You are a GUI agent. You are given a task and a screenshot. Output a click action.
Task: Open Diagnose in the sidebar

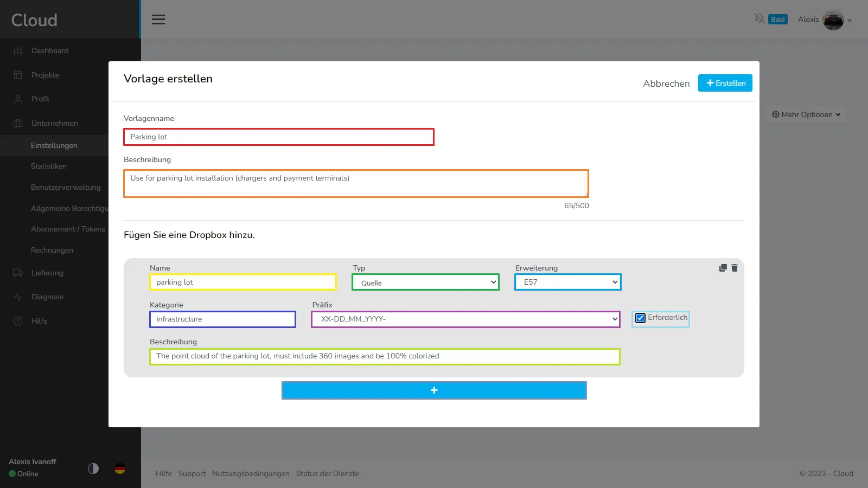tap(47, 297)
